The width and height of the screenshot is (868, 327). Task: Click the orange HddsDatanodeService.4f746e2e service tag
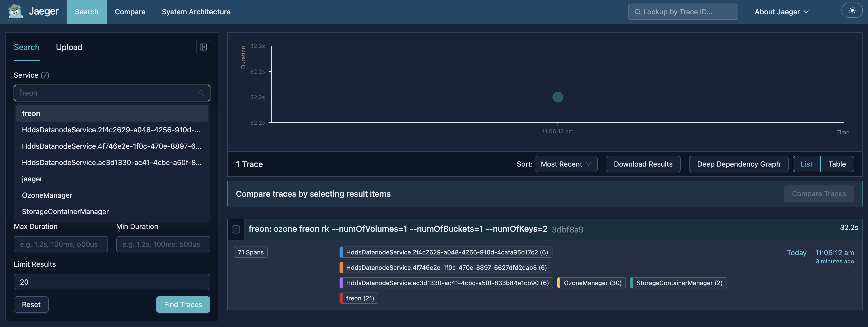point(445,268)
